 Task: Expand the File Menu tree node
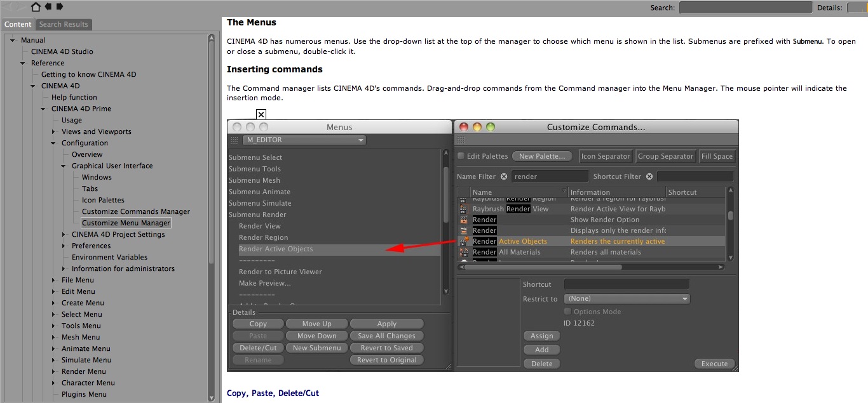coord(53,281)
